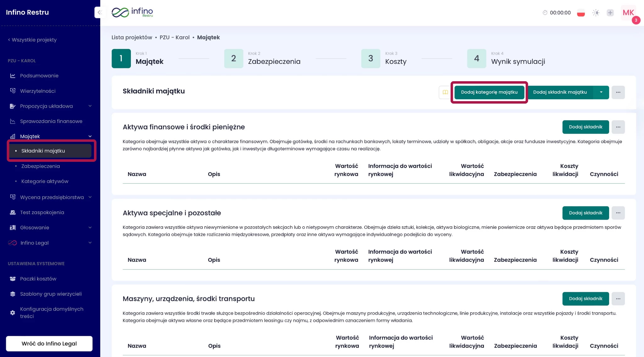The width and height of the screenshot is (644, 357).
Task: Click the Dodaj kategorię majątku button
Action: tap(489, 92)
